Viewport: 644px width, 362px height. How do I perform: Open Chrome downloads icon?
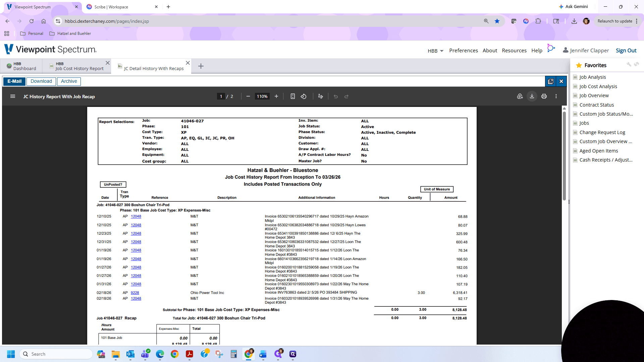[x=574, y=21]
